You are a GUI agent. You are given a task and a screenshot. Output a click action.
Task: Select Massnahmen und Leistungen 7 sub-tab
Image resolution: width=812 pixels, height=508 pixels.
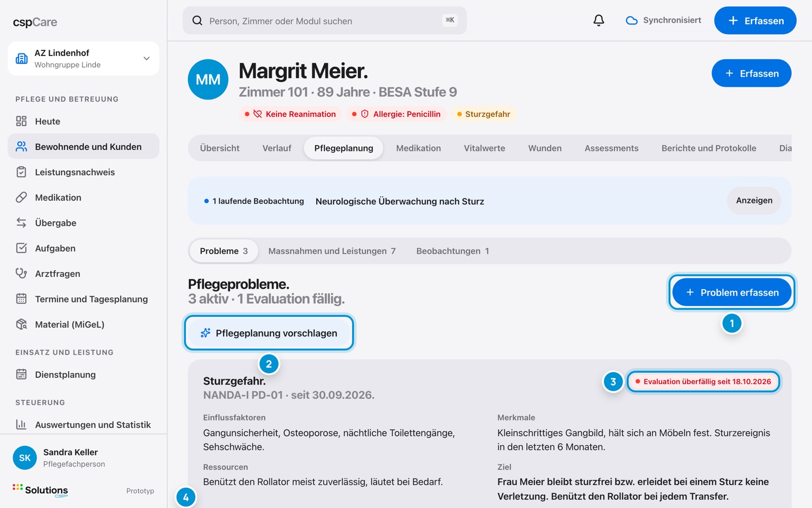(x=332, y=251)
